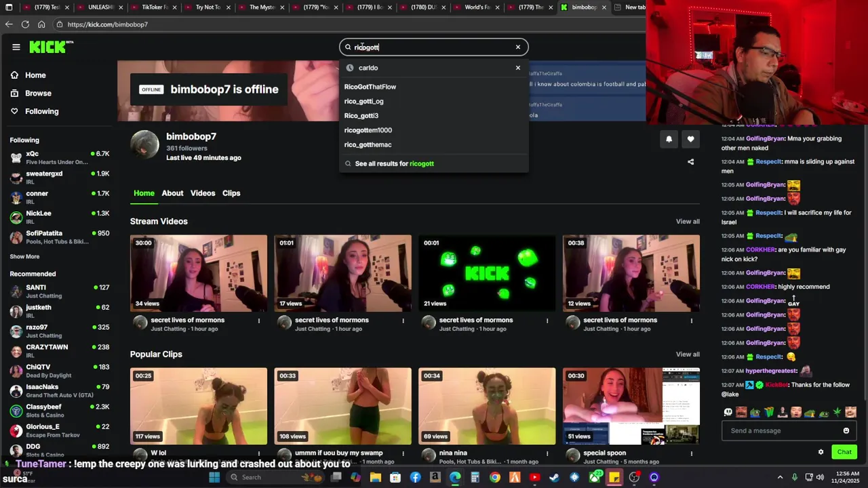Screen dimensions: 868x488
Task: Open SofiPatatita's channel from Following
Action: click(60, 237)
